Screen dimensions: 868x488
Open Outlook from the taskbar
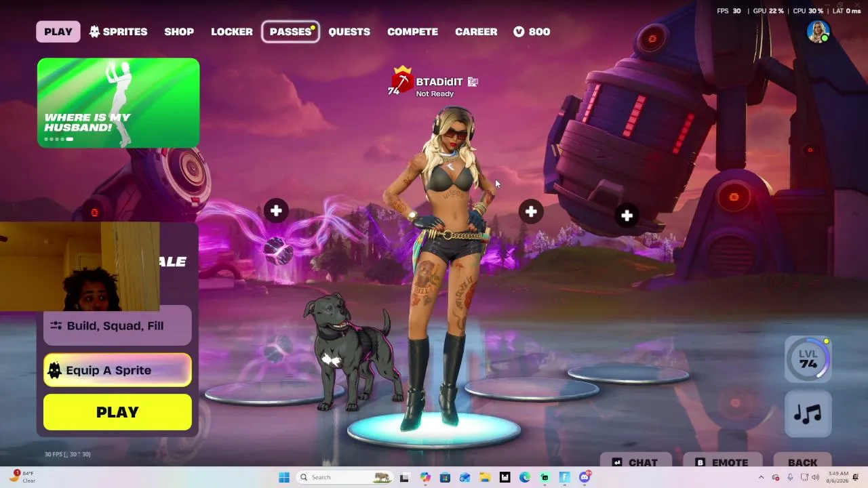pos(465,477)
